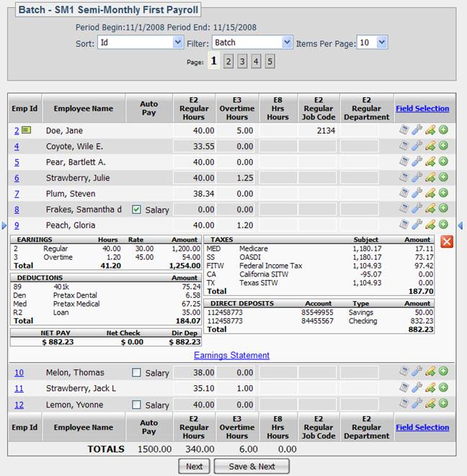Image resolution: width=467 pixels, height=476 pixels.
Task: Go to page 4
Action: 256,62
